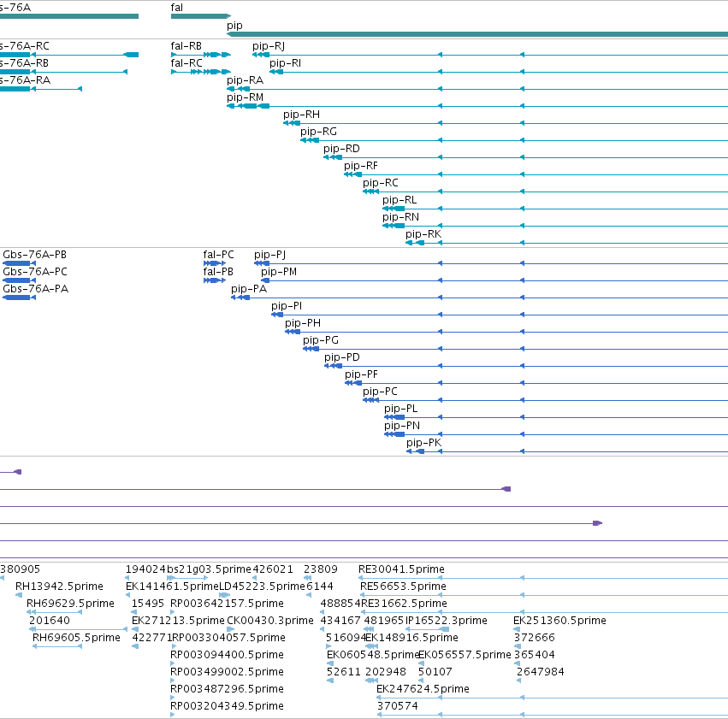Viewport: 728px width, 719px height.
Task: Click the pip-PN protein
Action: [x=556, y=434]
